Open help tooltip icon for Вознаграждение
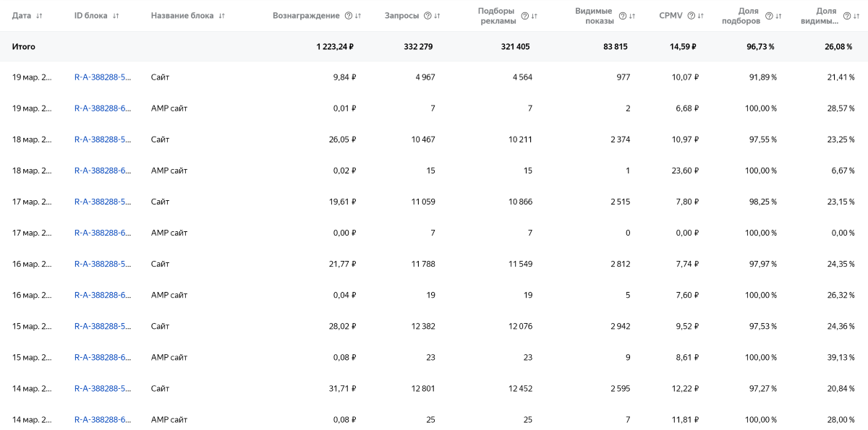Viewport: 868px width, 430px height. pyautogui.click(x=348, y=16)
